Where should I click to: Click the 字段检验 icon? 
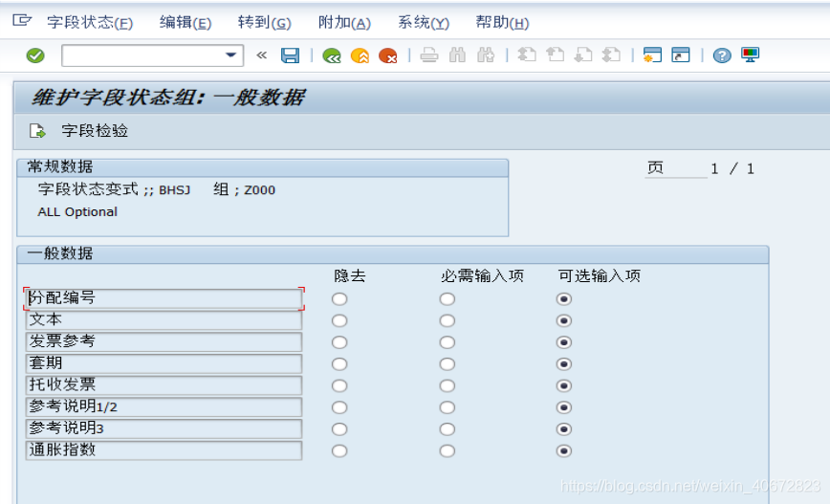pyautogui.click(x=37, y=131)
